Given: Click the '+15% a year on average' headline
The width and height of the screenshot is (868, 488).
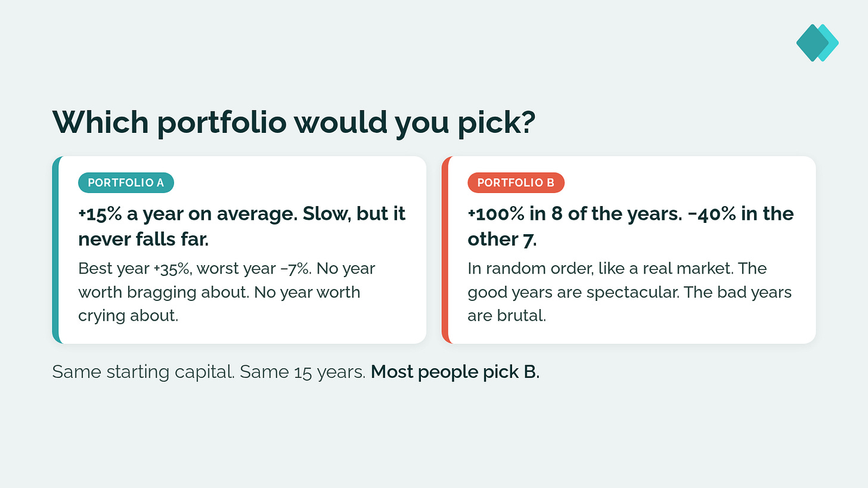Looking at the screenshot, I should (x=187, y=213).
